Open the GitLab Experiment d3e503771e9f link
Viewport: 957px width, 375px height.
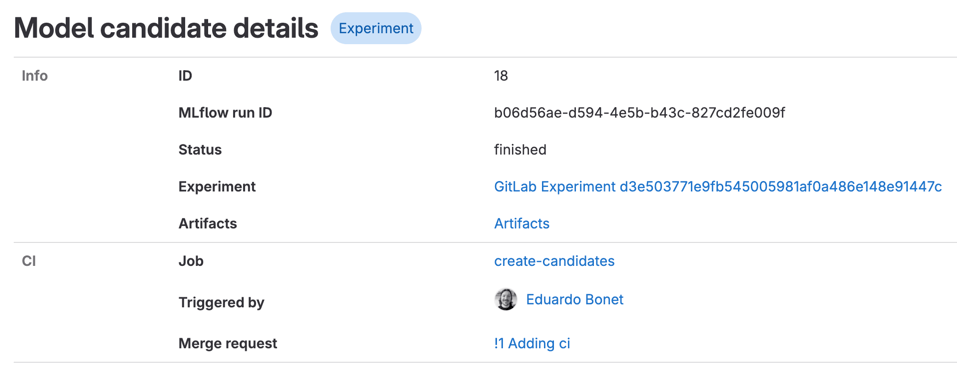(x=718, y=187)
